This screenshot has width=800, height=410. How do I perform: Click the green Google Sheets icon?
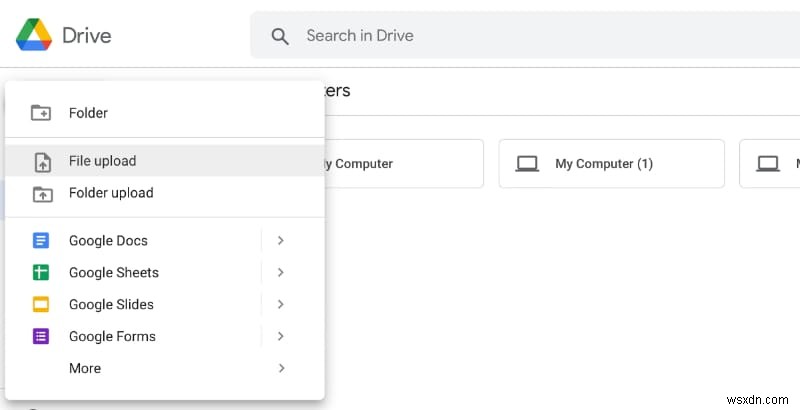pyautogui.click(x=41, y=272)
